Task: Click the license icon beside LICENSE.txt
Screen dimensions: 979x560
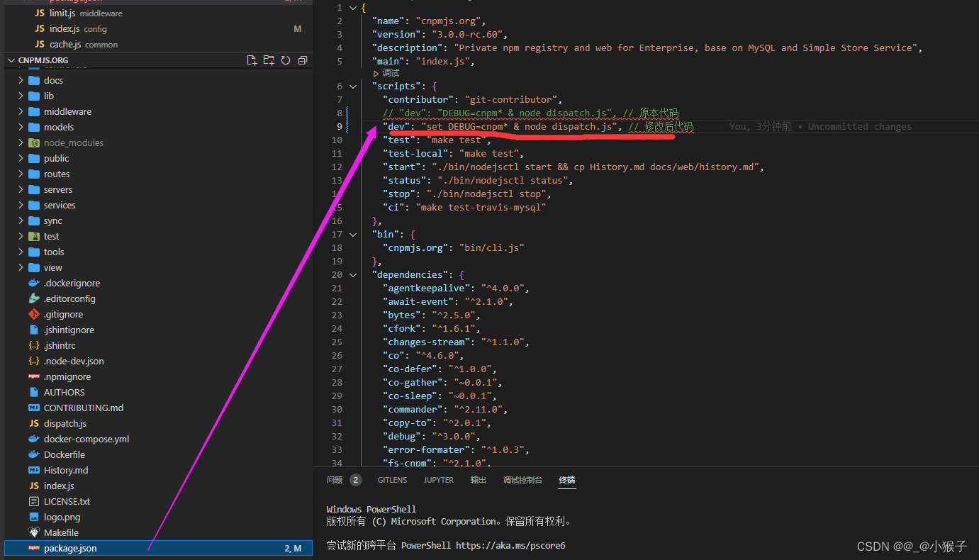Action: [x=34, y=501]
